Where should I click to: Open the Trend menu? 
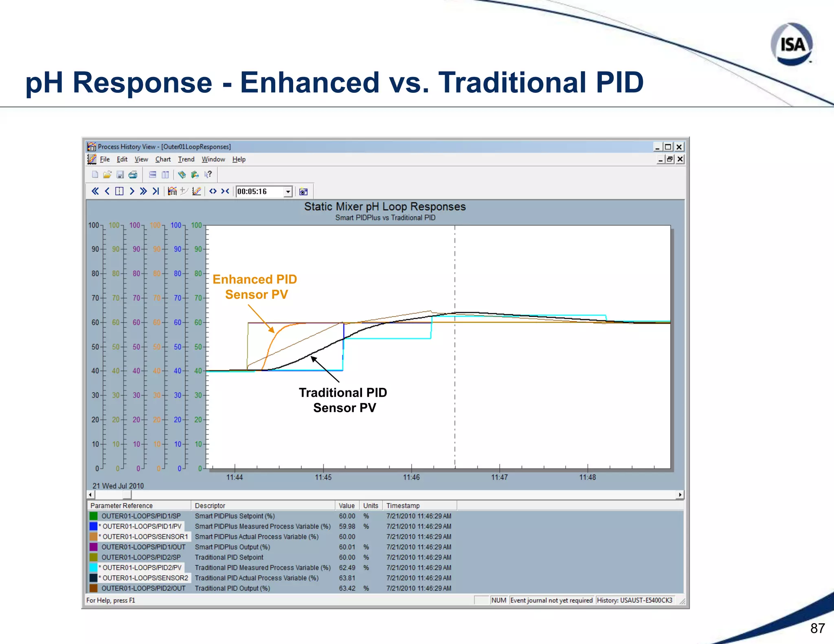tap(186, 159)
